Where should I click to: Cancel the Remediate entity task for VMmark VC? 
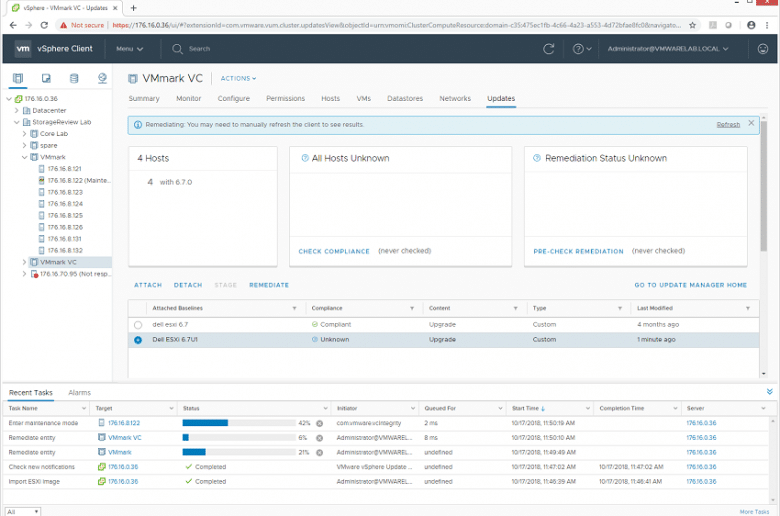pyautogui.click(x=319, y=438)
